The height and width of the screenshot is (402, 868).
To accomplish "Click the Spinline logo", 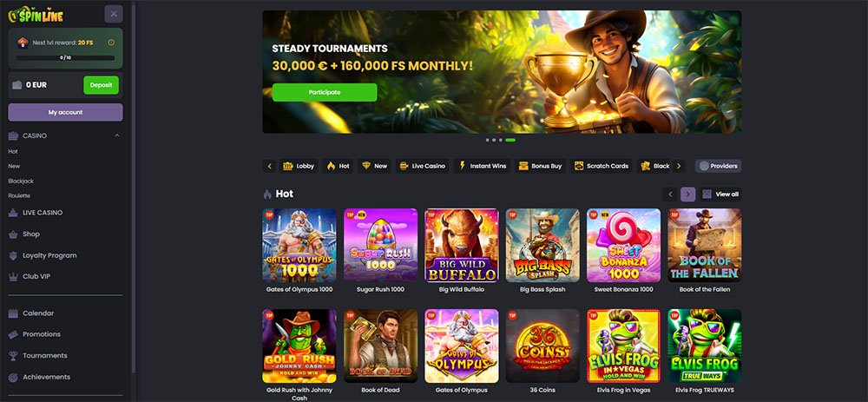I will 36,15.
